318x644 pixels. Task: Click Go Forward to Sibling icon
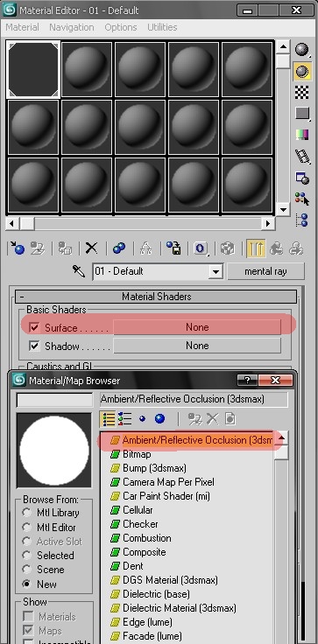[x=296, y=248]
